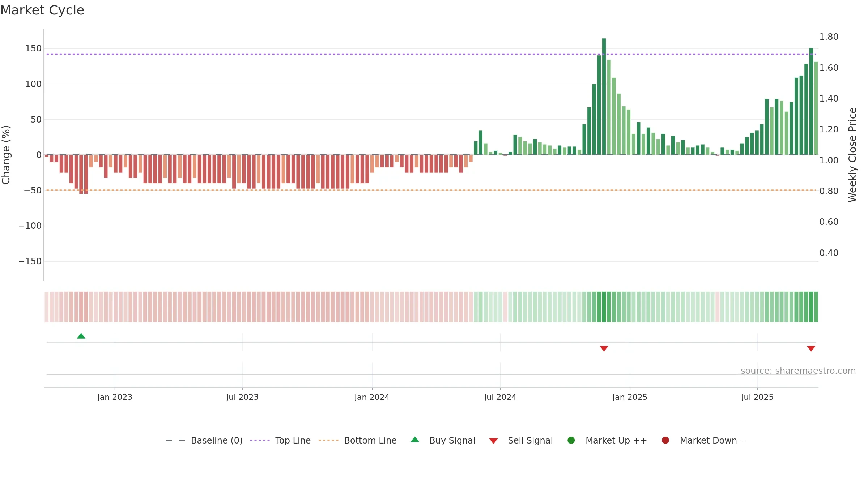Toggle the Market Up ++ legend entry
This screenshot has height=488, width=868.
(607, 440)
